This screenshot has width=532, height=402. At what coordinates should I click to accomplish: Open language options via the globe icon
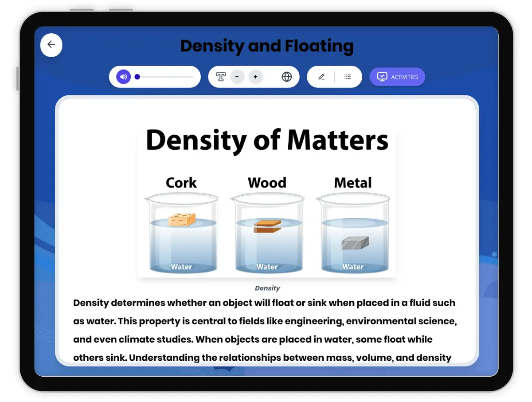[x=287, y=77]
